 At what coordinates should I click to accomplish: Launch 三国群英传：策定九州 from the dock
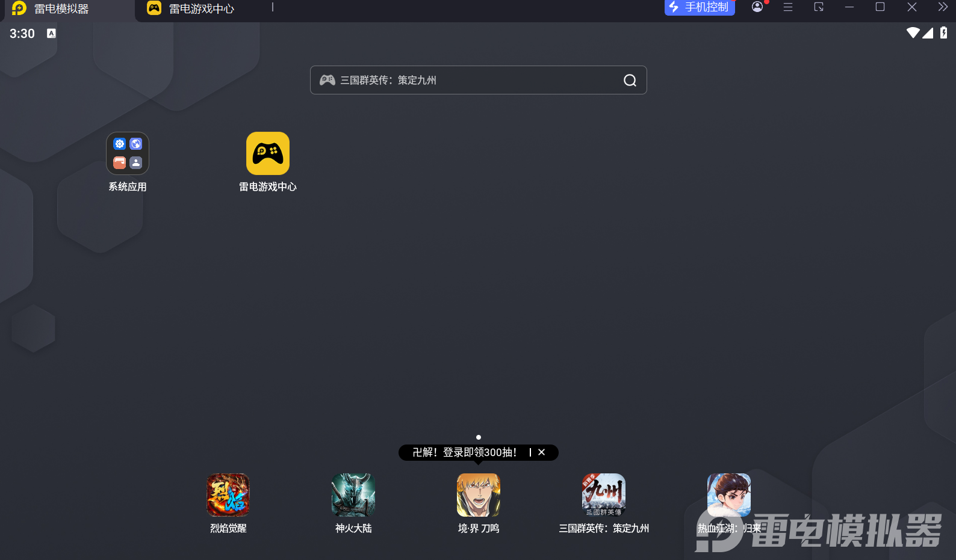click(x=604, y=495)
